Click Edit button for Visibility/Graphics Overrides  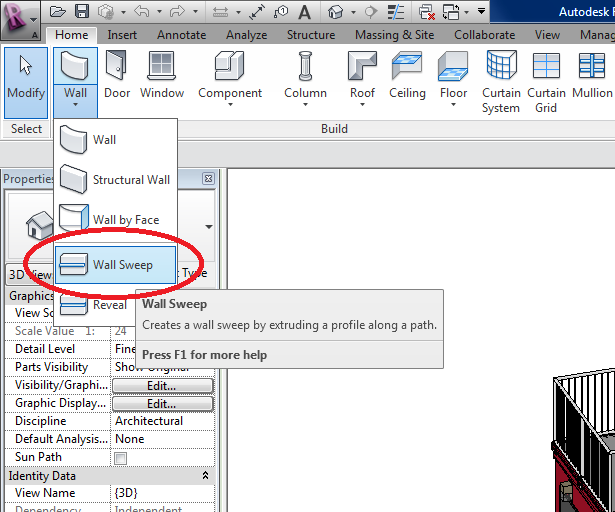(163, 386)
